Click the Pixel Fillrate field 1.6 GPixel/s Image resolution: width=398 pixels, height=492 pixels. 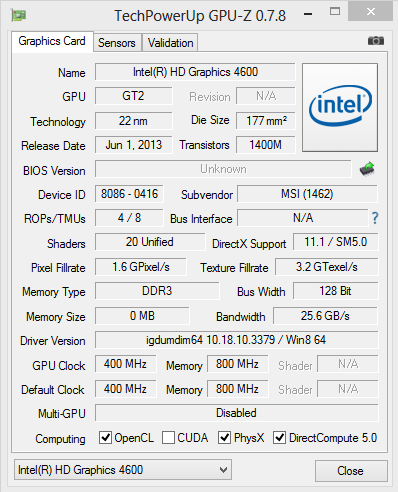coord(141,267)
